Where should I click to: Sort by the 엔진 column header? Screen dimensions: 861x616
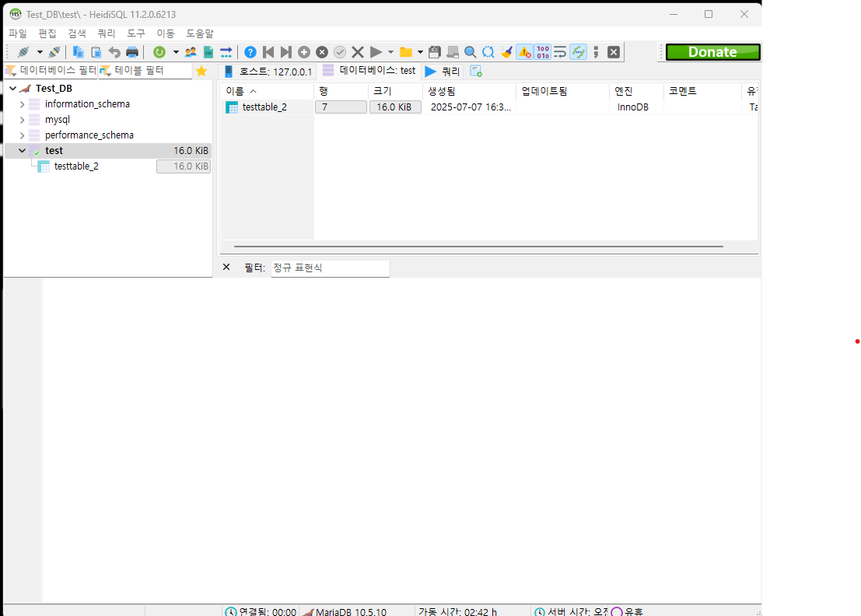(636, 91)
